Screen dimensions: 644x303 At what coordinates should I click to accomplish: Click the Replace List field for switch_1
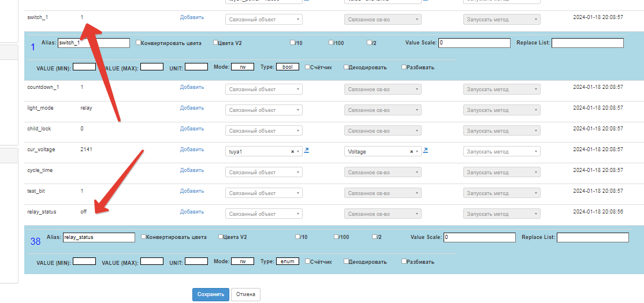pos(587,43)
